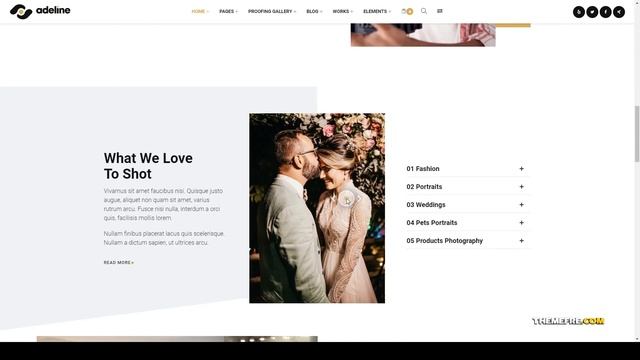Open the Facebook social icon

[605, 12]
